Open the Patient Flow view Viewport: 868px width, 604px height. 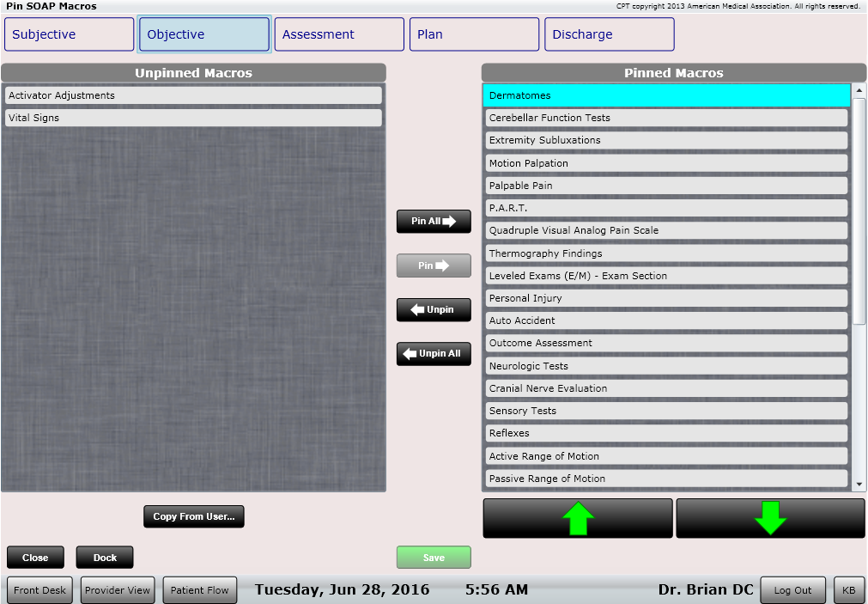(199, 589)
